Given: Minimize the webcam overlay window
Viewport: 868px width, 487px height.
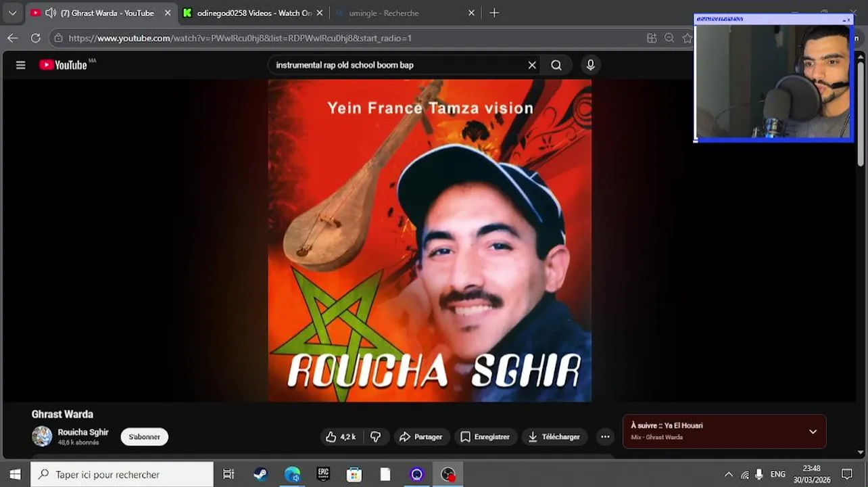Looking at the screenshot, I should tap(844, 20).
